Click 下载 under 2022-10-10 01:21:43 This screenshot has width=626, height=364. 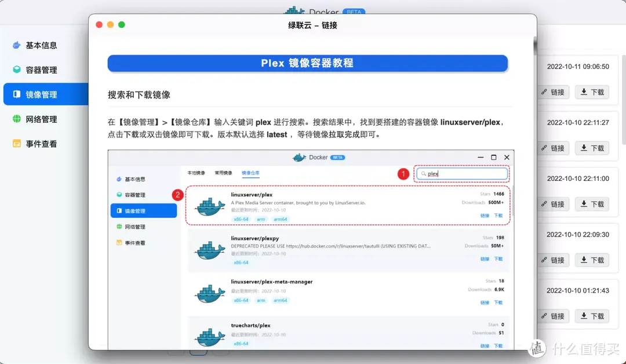coord(592,316)
